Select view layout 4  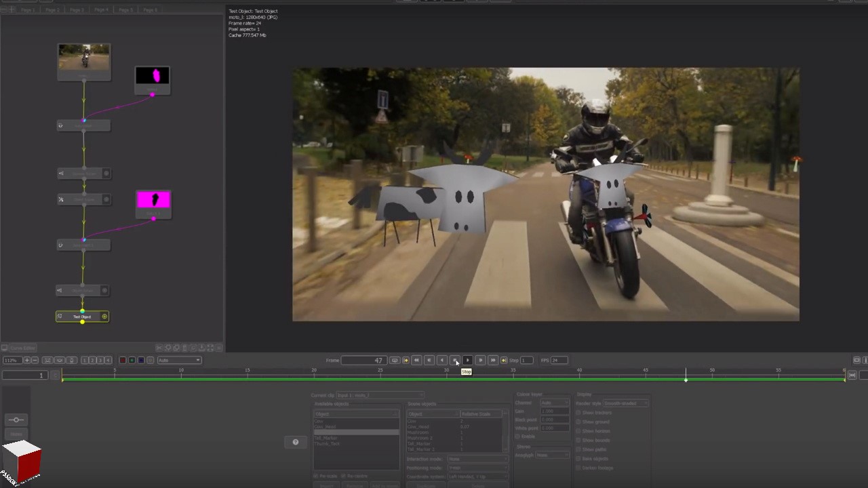tap(108, 360)
